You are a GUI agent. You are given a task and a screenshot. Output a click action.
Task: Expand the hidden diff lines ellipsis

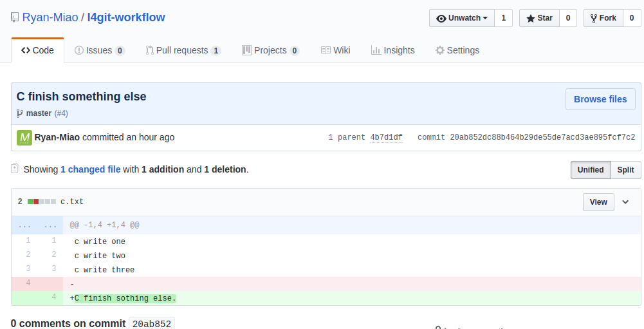pyautogui.click(x=37, y=225)
